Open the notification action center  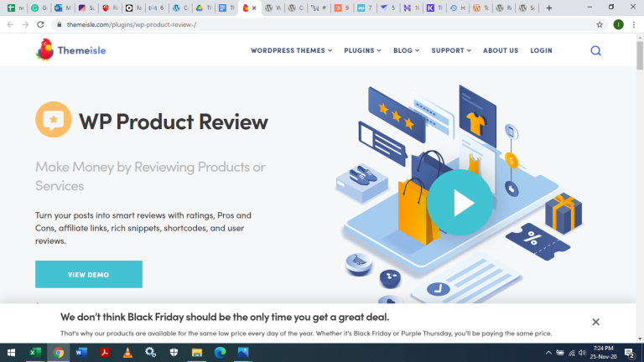coord(630,353)
